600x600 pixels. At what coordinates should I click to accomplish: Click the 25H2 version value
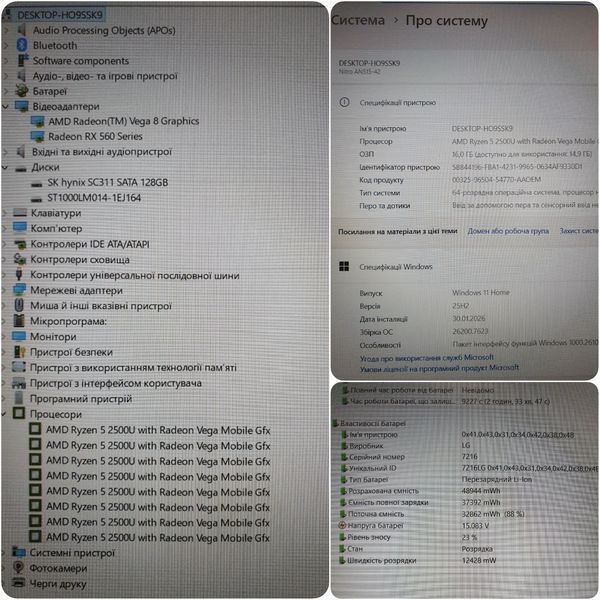point(461,306)
